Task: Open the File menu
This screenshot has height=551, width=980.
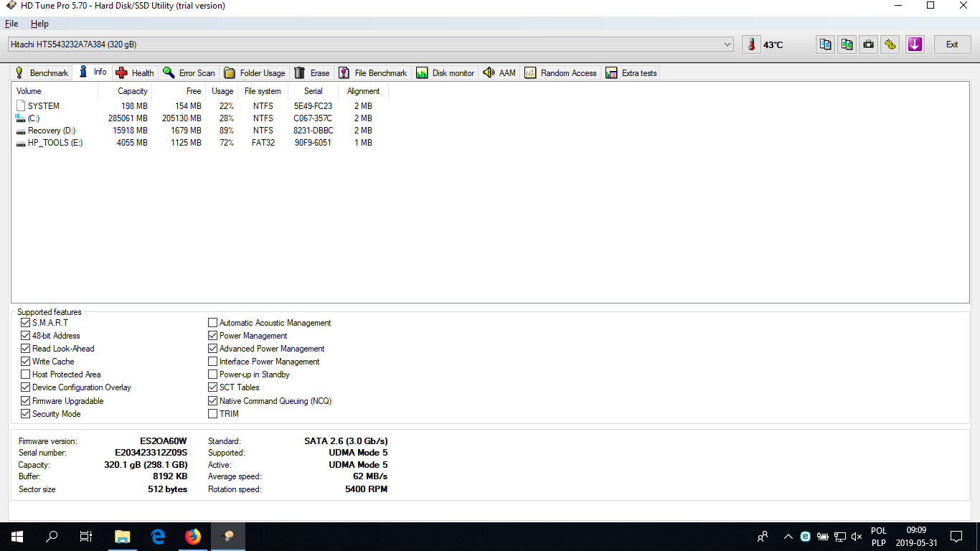Action: pos(11,24)
